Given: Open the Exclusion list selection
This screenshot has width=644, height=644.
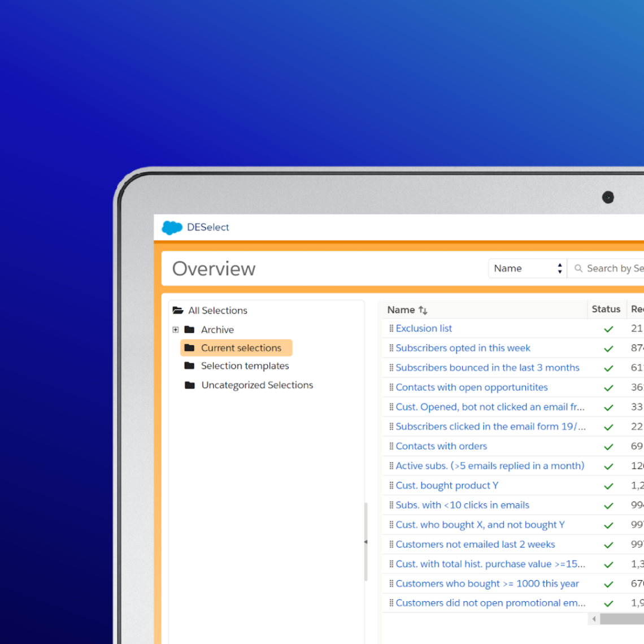Looking at the screenshot, I should pyautogui.click(x=424, y=328).
